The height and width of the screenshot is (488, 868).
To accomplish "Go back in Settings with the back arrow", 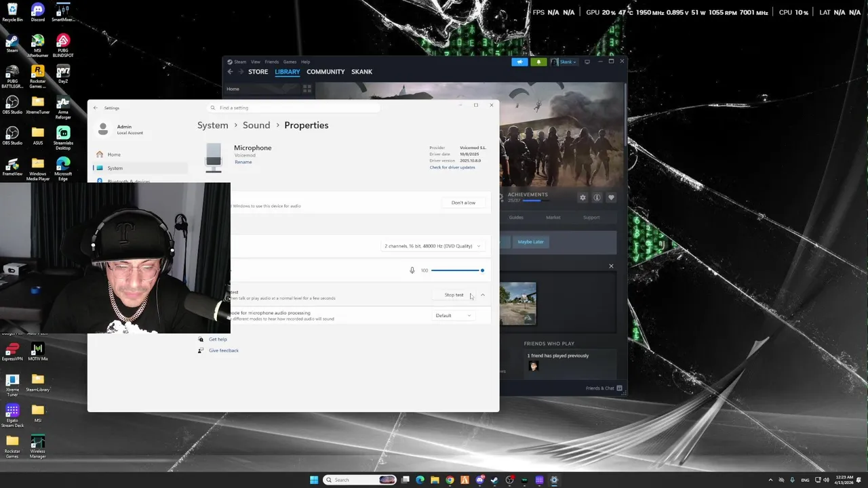I will (x=96, y=108).
